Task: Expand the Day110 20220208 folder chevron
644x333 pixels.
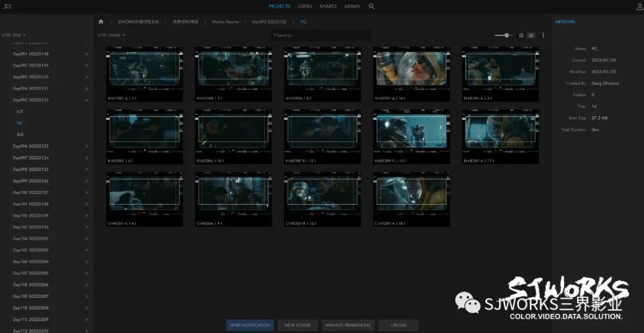Action: (x=86, y=308)
